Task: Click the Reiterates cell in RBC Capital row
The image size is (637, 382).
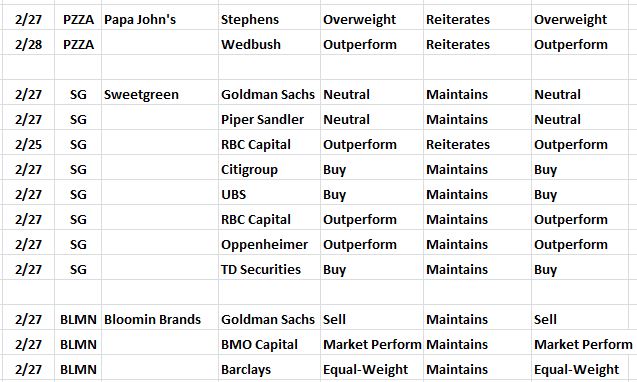Action: pyautogui.click(x=477, y=144)
